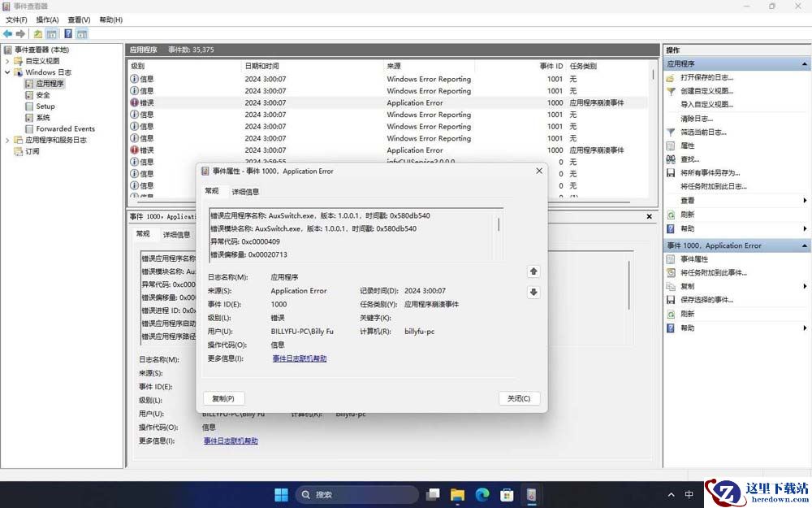Click the clock icon beside 将任务附加到此事件
This screenshot has width=812, height=508.
pyautogui.click(x=671, y=272)
